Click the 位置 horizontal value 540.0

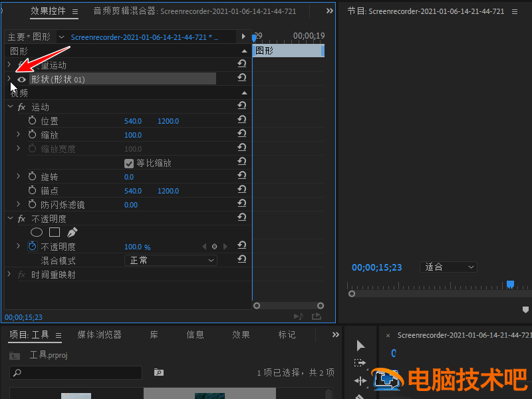coord(133,121)
